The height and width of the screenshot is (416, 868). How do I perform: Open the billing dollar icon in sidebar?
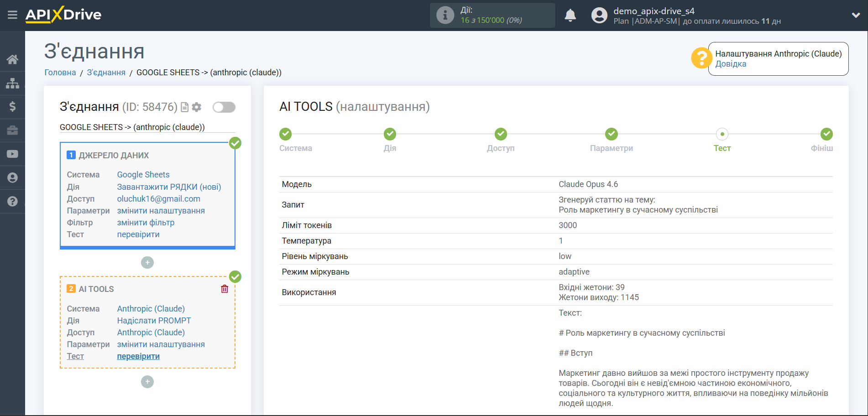pos(12,107)
